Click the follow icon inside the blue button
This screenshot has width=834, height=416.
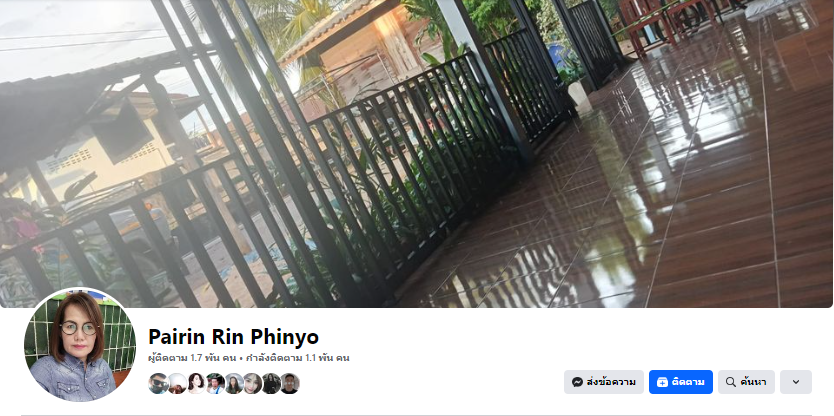pyautogui.click(x=662, y=382)
